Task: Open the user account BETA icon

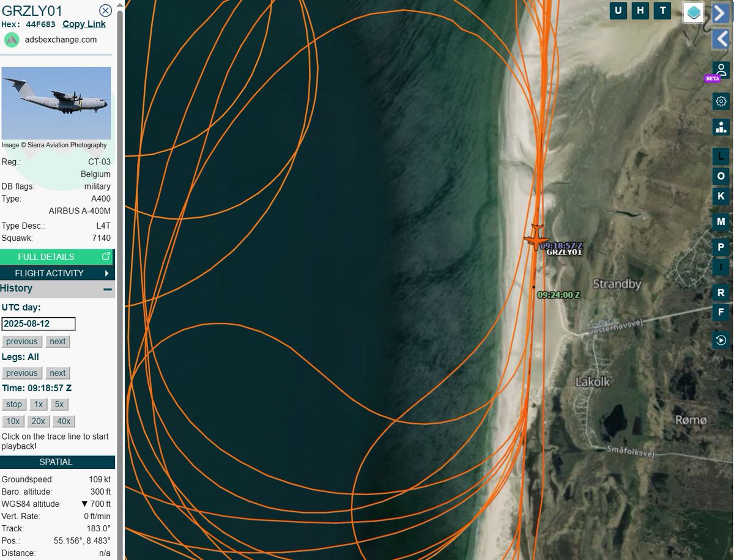Action: 721,70
